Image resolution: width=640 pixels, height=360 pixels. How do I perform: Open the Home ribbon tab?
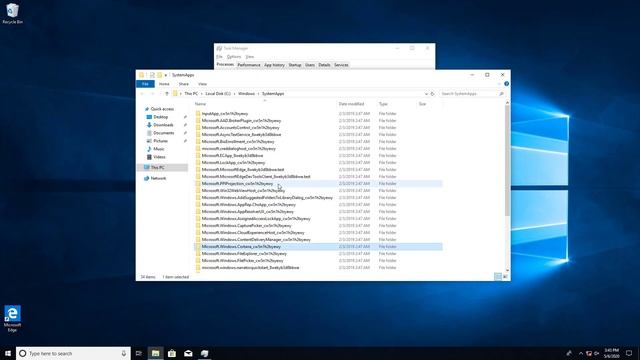pos(164,84)
